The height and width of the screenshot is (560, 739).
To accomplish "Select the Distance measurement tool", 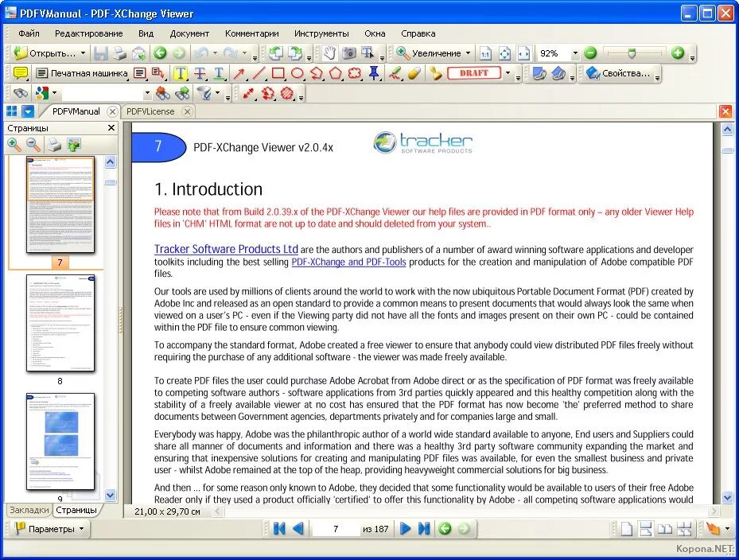I will (x=248, y=93).
